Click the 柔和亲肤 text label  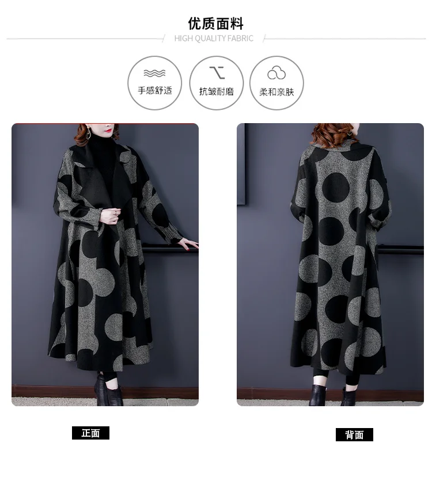coord(276,92)
